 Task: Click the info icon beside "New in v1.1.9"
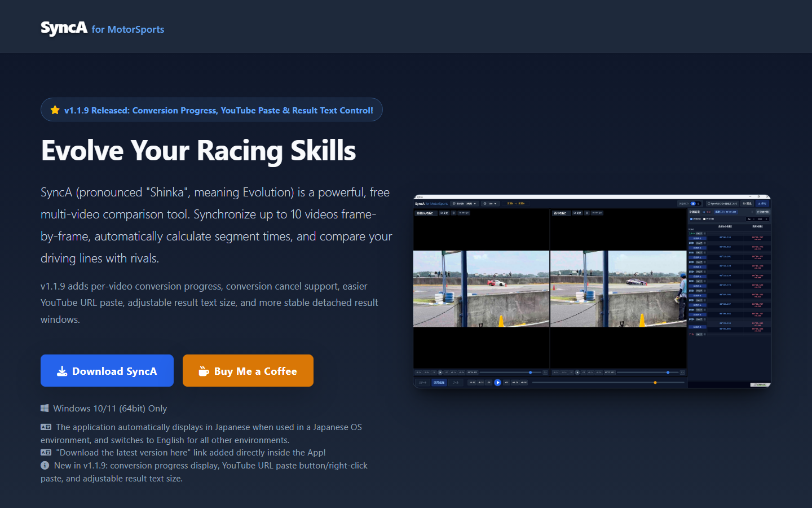tap(45, 465)
